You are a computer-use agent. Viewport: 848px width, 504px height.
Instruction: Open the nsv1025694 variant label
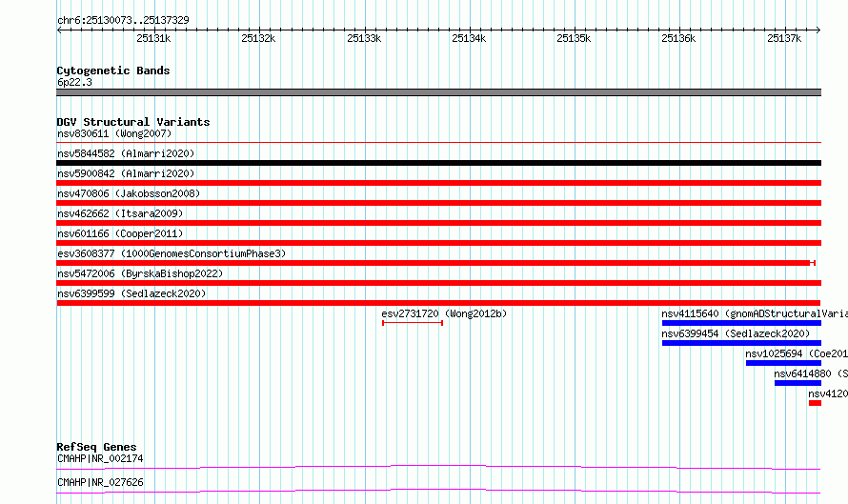coord(797,353)
